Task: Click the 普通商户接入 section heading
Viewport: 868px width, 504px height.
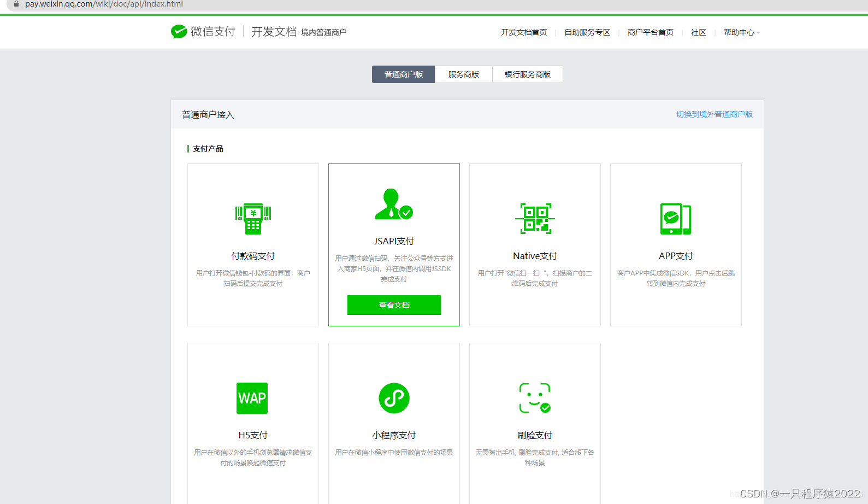Action: coord(208,115)
